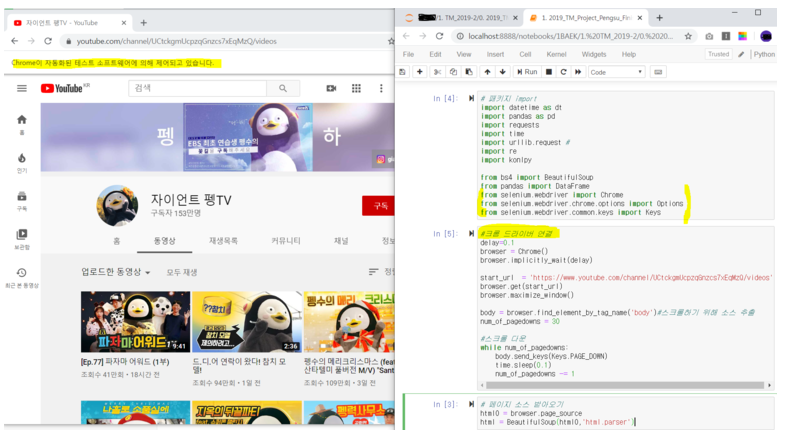Restart the kernel with circular arrow
The height and width of the screenshot is (434, 785).
tap(563, 72)
